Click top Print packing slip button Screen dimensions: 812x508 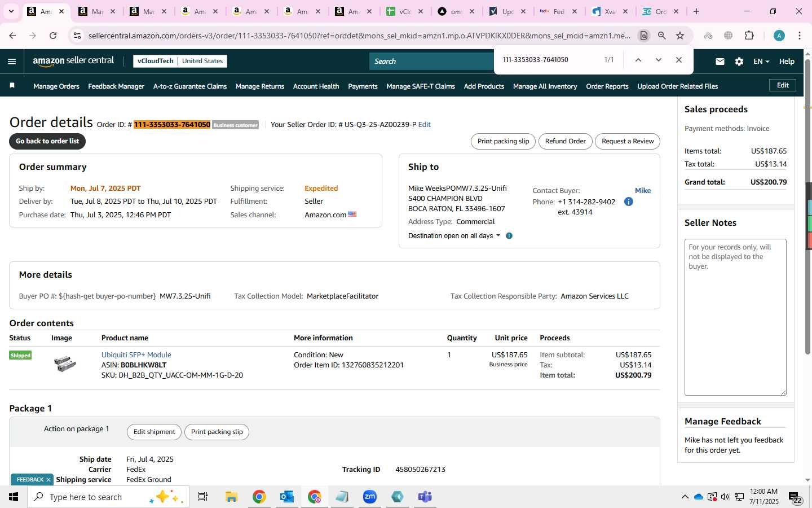503,141
